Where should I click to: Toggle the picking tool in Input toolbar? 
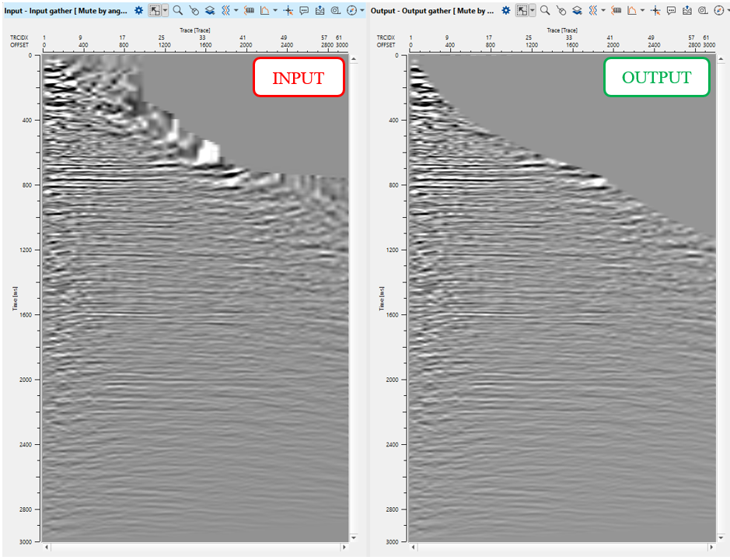point(194,11)
